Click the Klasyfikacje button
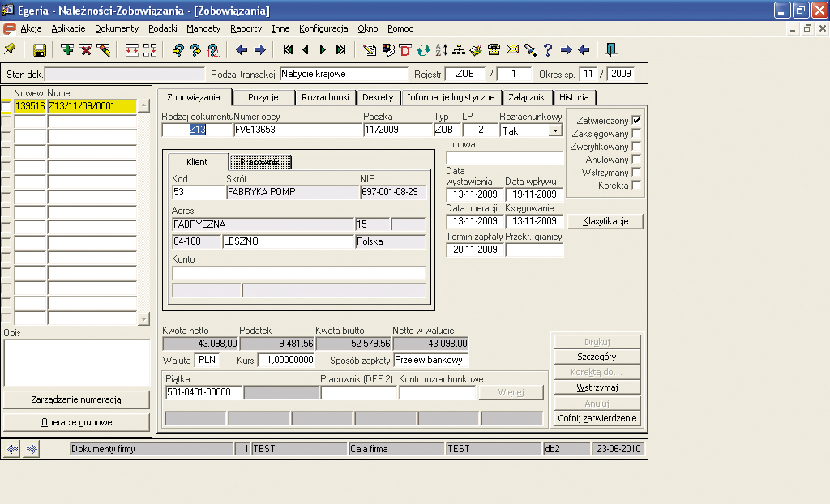Image resolution: width=830 pixels, height=504 pixels. (605, 221)
